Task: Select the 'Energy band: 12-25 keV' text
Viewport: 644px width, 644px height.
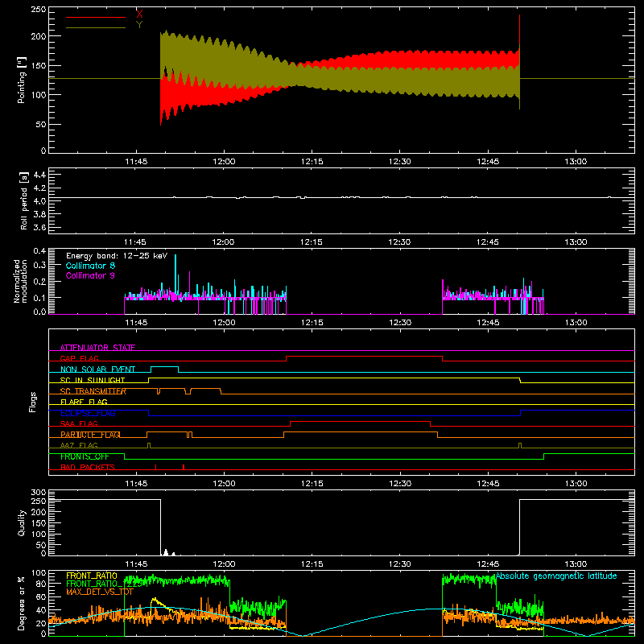Action: coord(117,256)
